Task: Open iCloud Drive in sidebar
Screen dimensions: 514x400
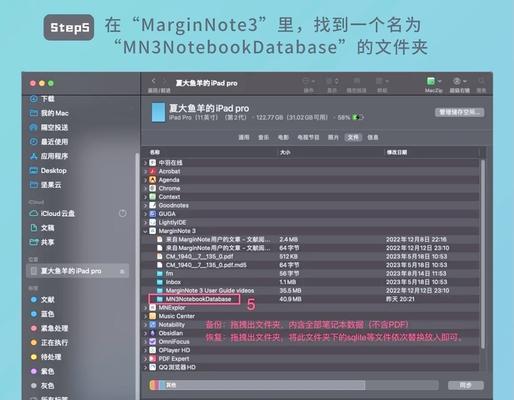Action: click(x=52, y=213)
